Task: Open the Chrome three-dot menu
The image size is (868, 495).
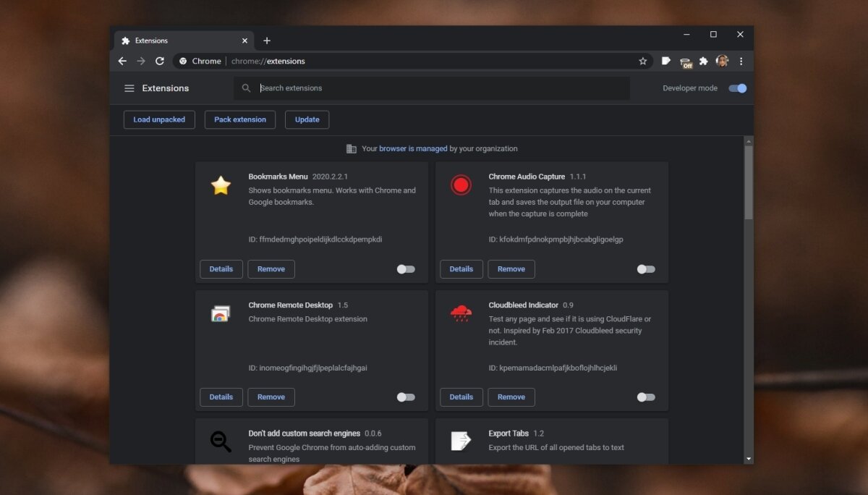Action: coord(741,62)
